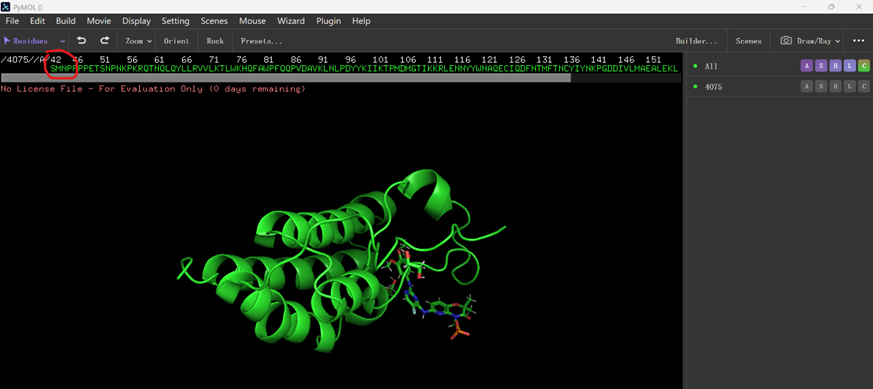This screenshot has width=873, height=389.
Task: Open the Setting menu
Action: pyautogui.click(x=175, y=21)
